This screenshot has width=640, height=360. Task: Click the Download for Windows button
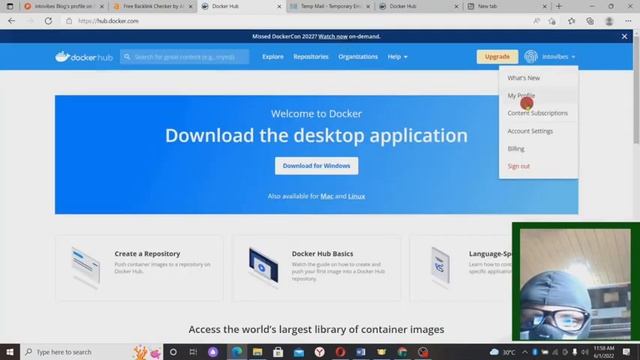(x=316, y=166)
